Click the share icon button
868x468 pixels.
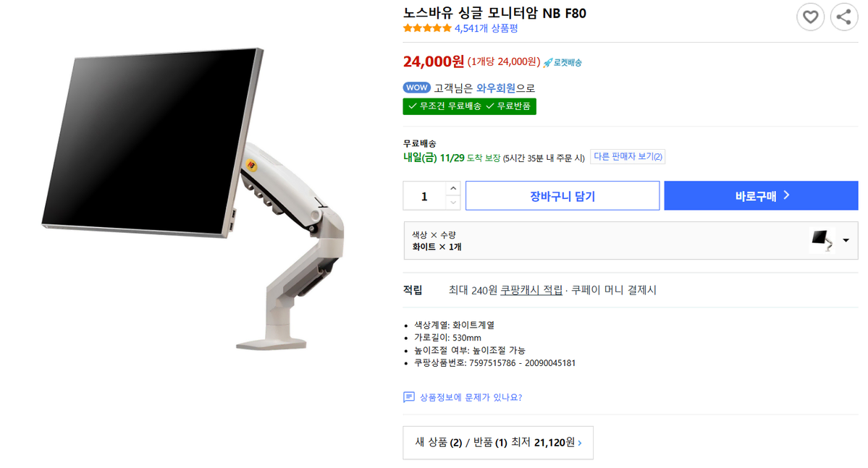tap(843, 17)
